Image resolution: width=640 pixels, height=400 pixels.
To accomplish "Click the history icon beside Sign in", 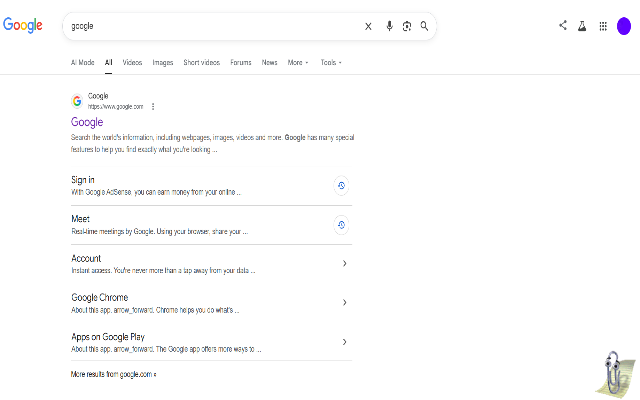I will 341,186.
